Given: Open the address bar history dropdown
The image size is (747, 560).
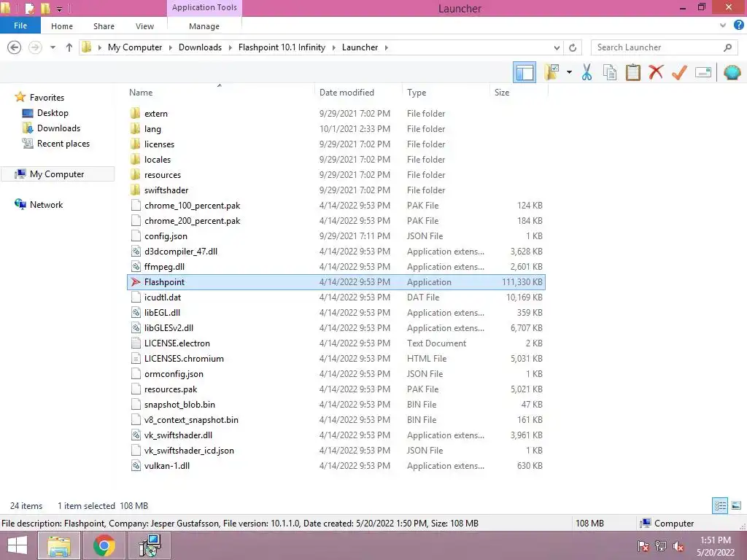Looking at the screenshot, I should 557,47.
